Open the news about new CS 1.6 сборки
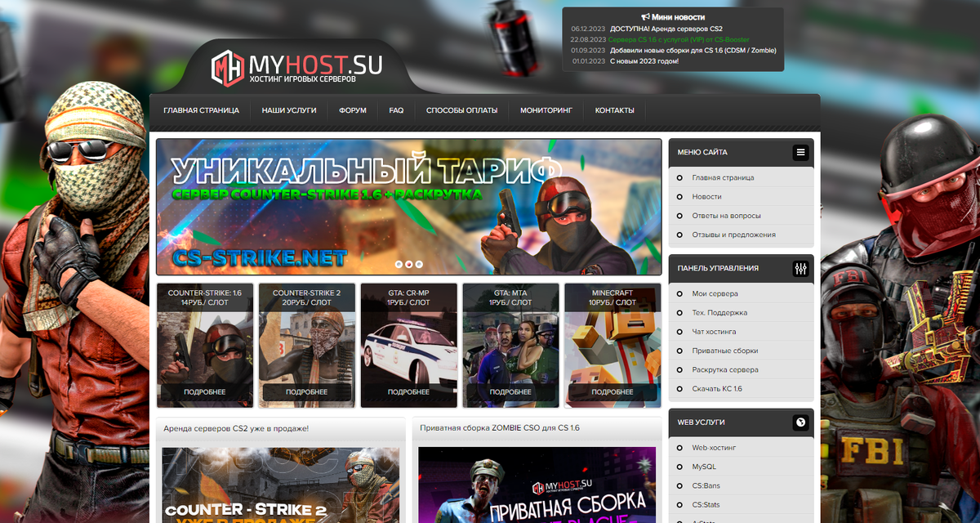The width and height of the screenshot is (980, 523). click(693, 50)
